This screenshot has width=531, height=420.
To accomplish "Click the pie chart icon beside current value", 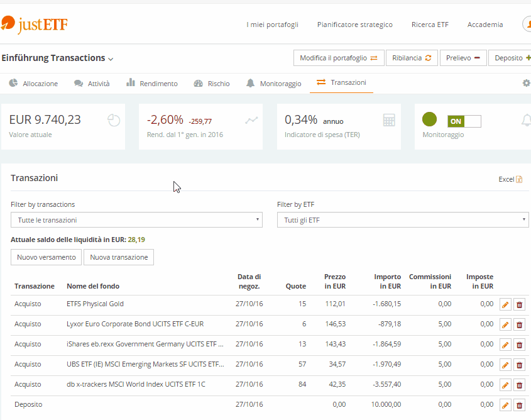I will click(114, 120).
